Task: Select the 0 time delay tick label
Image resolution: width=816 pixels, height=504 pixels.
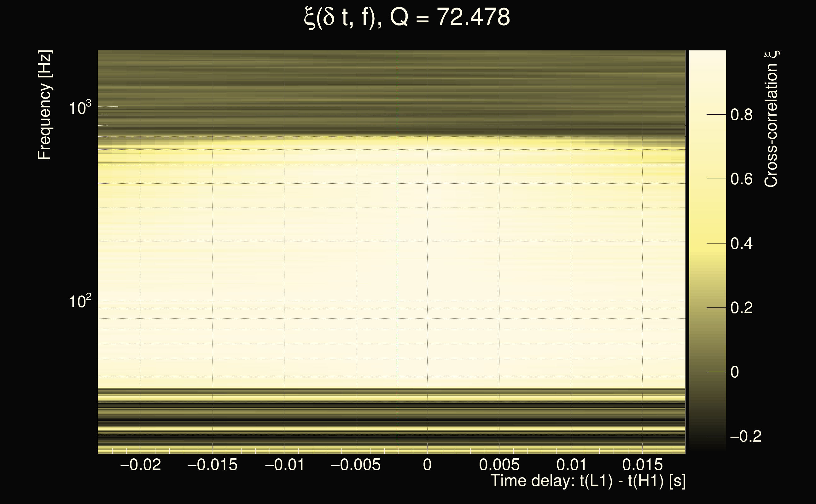Action: click(427, 465)
